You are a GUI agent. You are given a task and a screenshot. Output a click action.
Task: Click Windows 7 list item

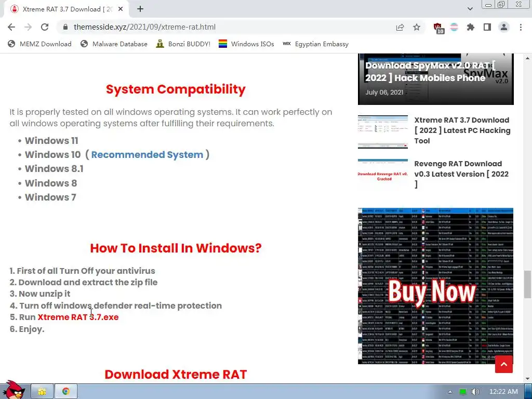(50, 197)
